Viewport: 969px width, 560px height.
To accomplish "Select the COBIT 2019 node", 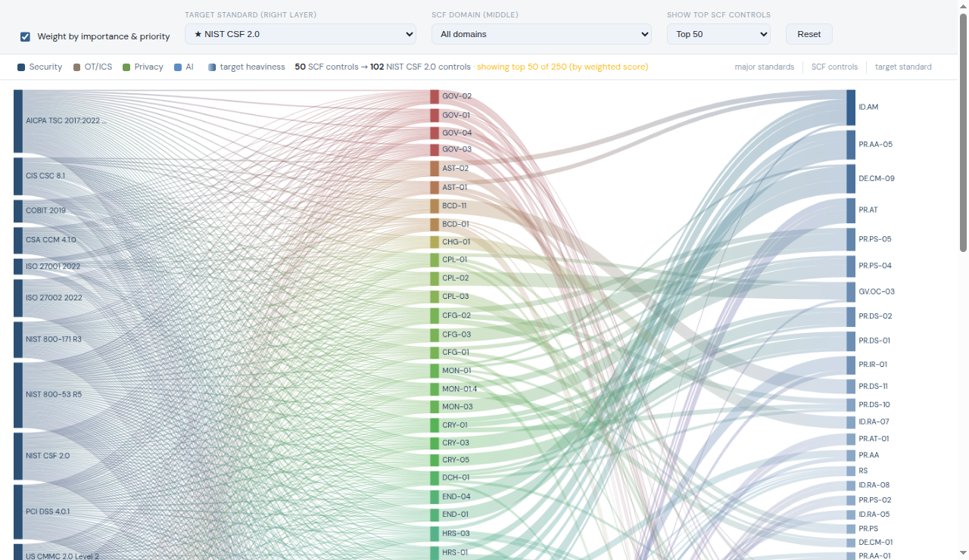I will (18, 211).
